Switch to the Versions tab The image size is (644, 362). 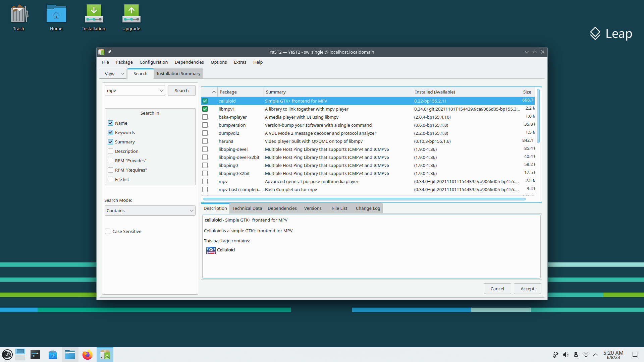[x=313, y=208]
